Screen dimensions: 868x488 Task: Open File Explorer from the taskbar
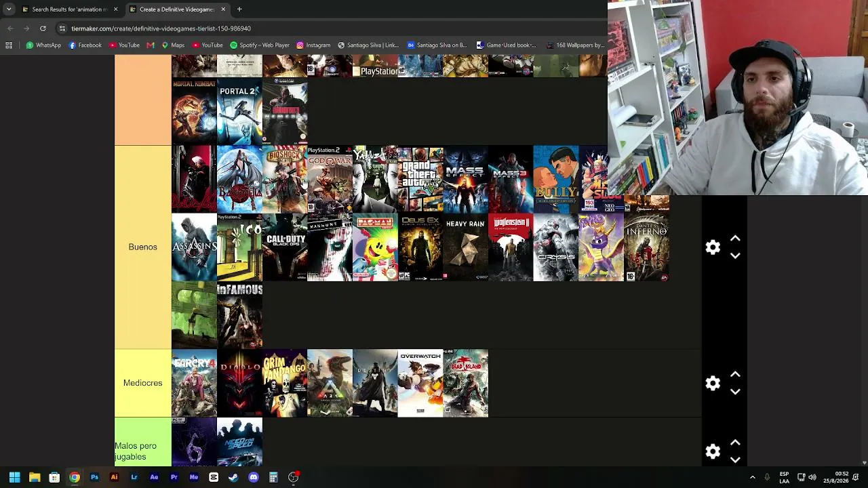(35, 477)
